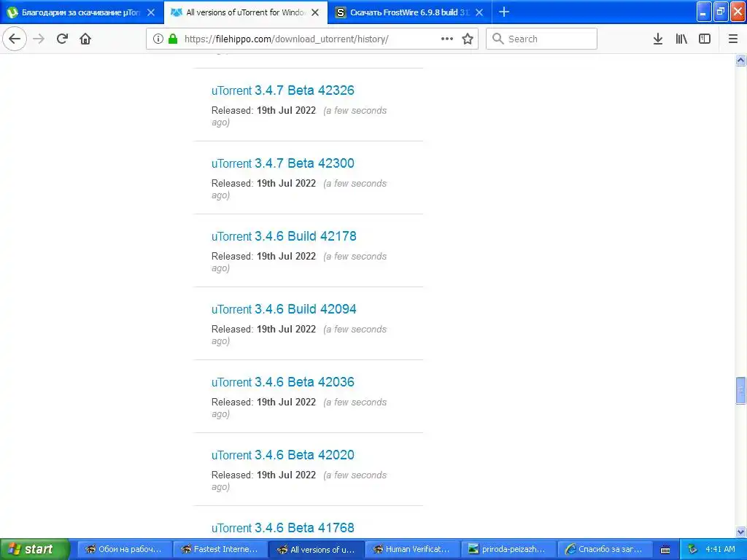Switch to Обои на рабоч... taskbar window
The height and width of the screenshot is (560, 747).
123,549
